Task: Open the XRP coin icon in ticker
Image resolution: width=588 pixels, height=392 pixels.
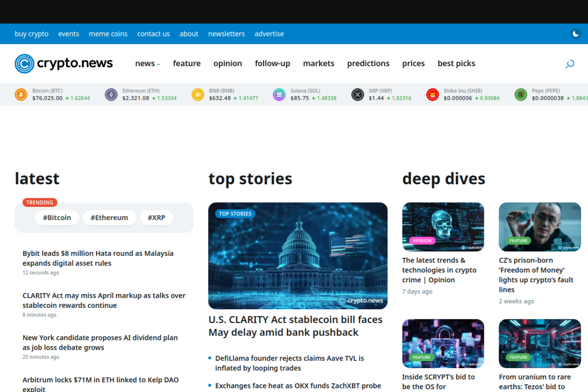Action: (x=358, y=95)
